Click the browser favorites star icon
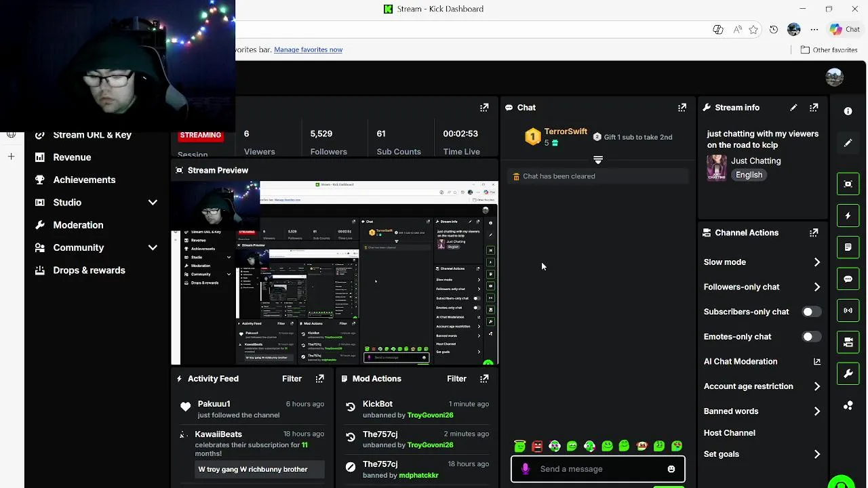This screenshot has width=868, height=488. pos(753,30)
